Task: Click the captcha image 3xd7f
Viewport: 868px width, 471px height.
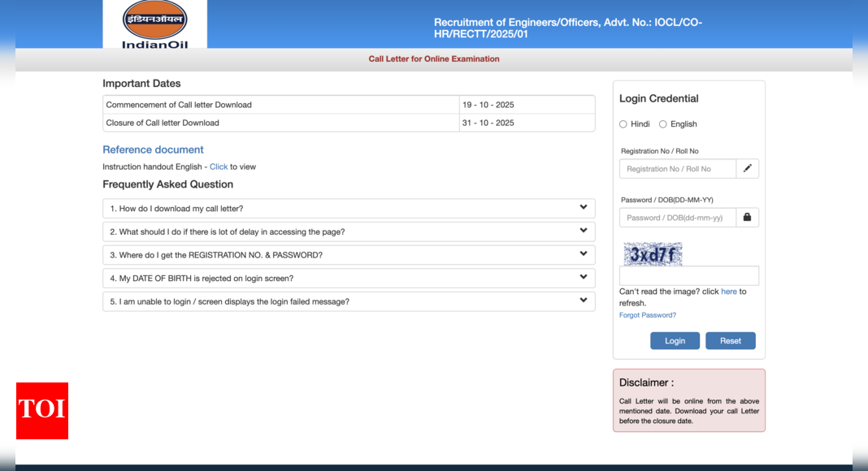Action: point(653,254)
